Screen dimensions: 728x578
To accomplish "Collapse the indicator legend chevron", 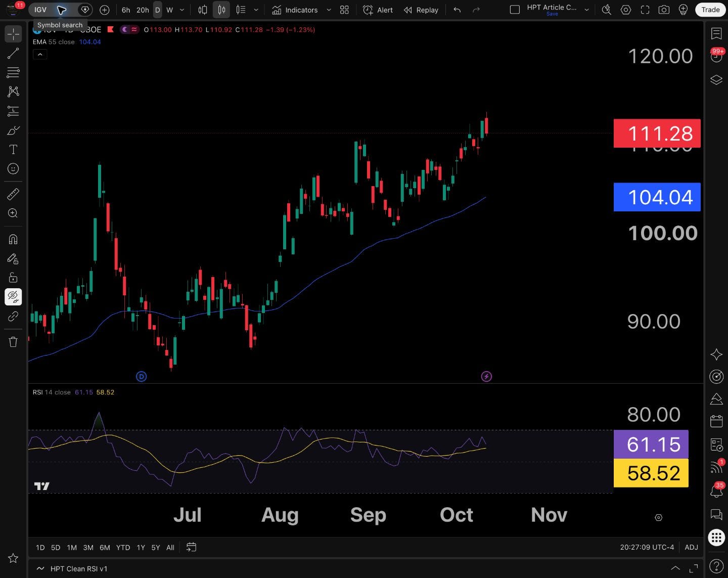I will tap(40, 54).
